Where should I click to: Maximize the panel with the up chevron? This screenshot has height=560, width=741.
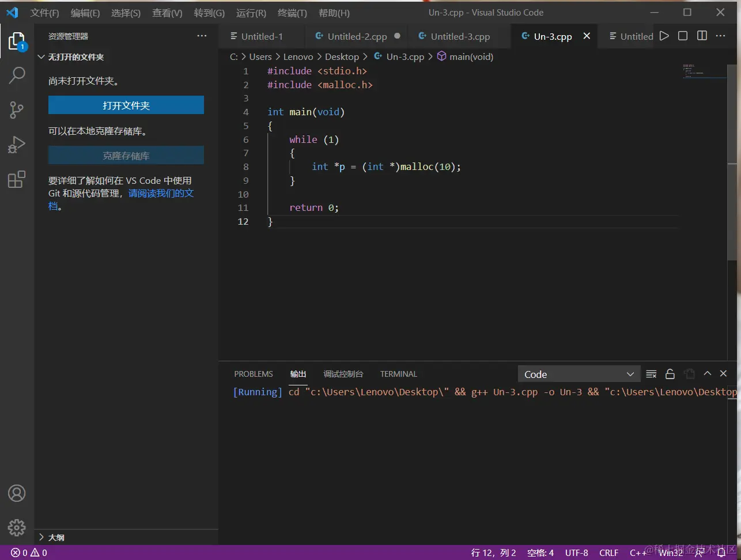click(708, 374)
